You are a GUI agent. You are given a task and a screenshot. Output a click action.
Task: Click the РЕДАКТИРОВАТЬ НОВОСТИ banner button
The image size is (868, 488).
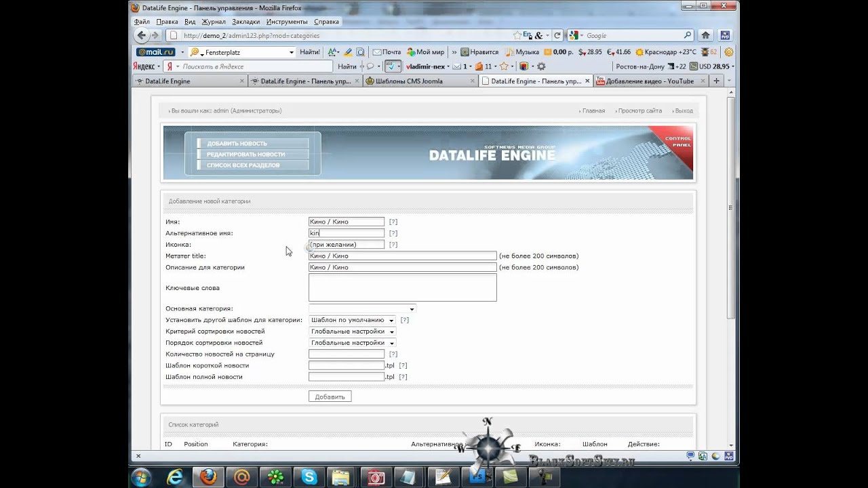[252, 155]
